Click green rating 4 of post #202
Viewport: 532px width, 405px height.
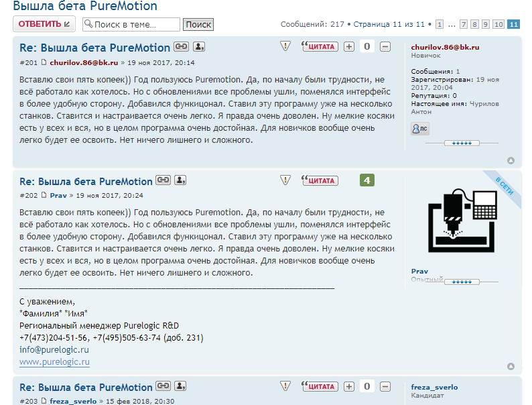point(367,180)
